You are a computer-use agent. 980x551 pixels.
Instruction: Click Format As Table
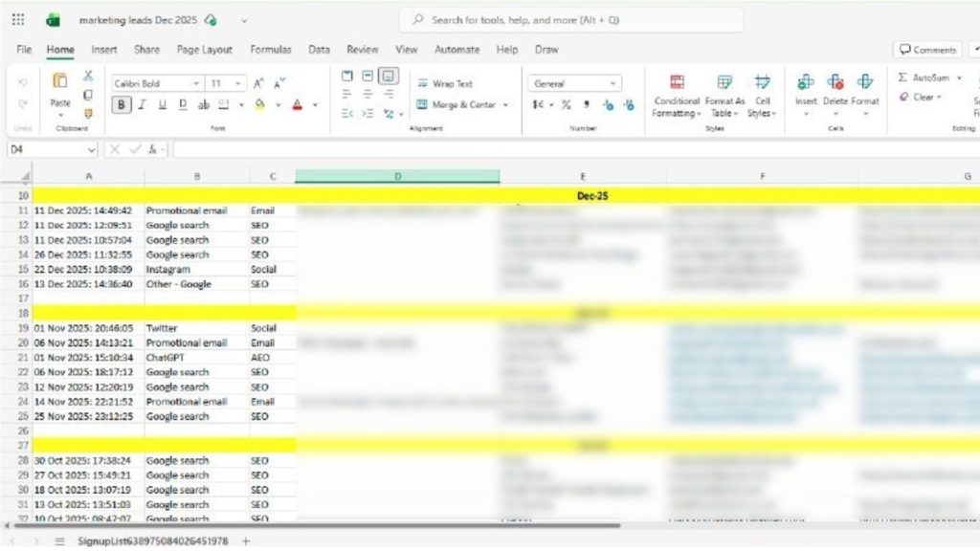(x=724, y=97)
